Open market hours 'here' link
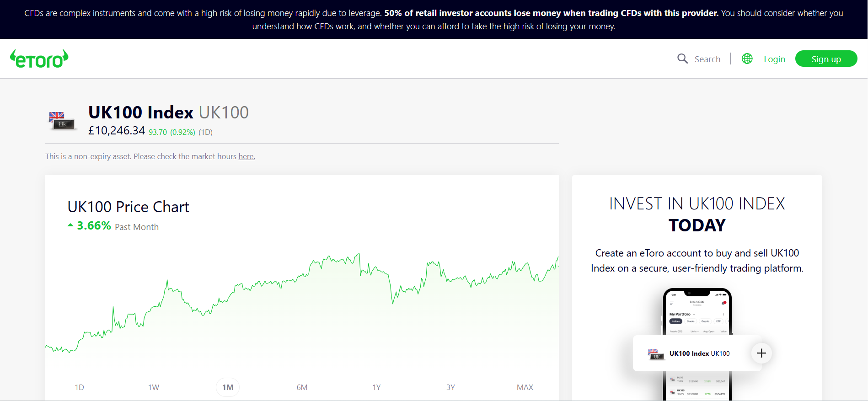The width and height of the screenshot is (868, 401). point(246,156)
